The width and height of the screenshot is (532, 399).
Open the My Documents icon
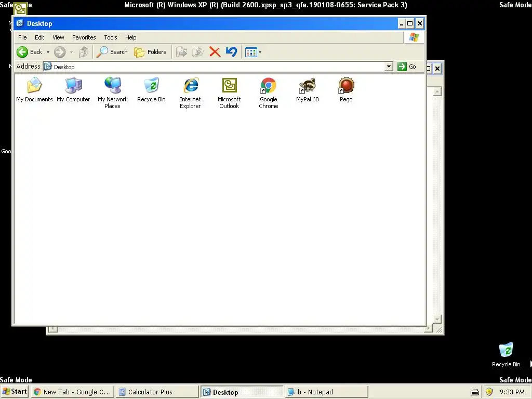[x=34, y=90]
